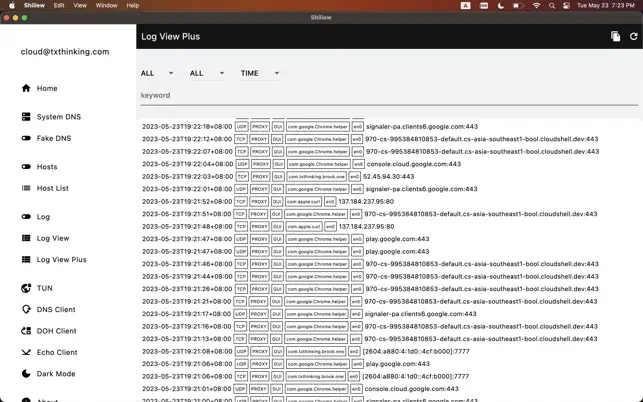Open Host List label in sidebar
Viewport: 643px width, 402px height.
tap(52, 188)
